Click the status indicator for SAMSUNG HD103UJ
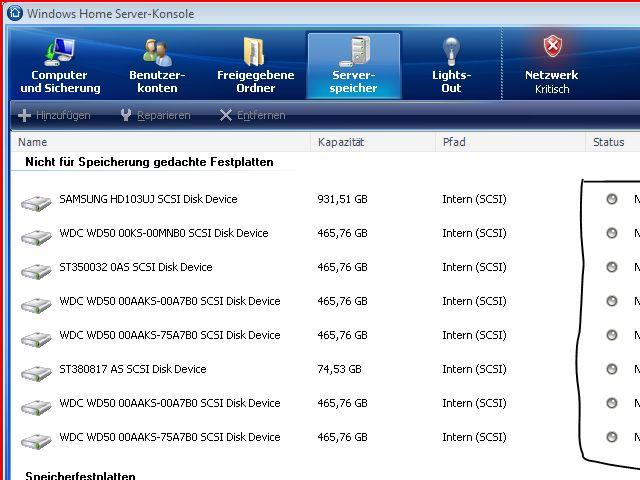Image resolution: width=640 pixels, height=480 pixels. [611, 199]
